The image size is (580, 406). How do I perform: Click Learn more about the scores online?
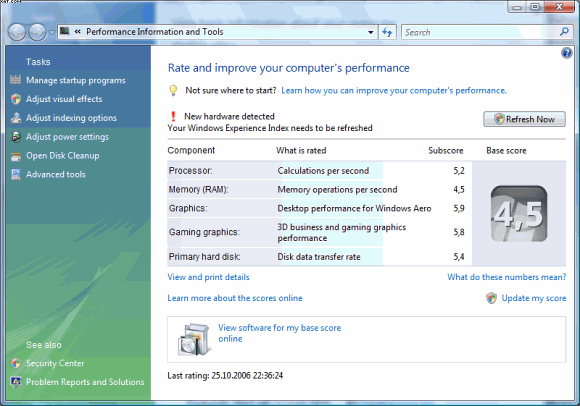235,298
